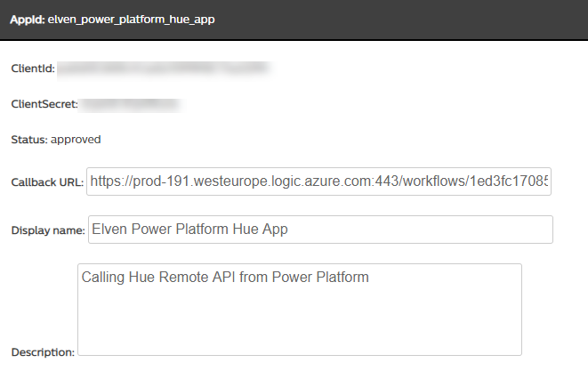Image resolution: width=588 pixels, height=387 pixels.
Task: Select the AppId elven_power_platform_hue_app header text
Action: coord(112,20)
